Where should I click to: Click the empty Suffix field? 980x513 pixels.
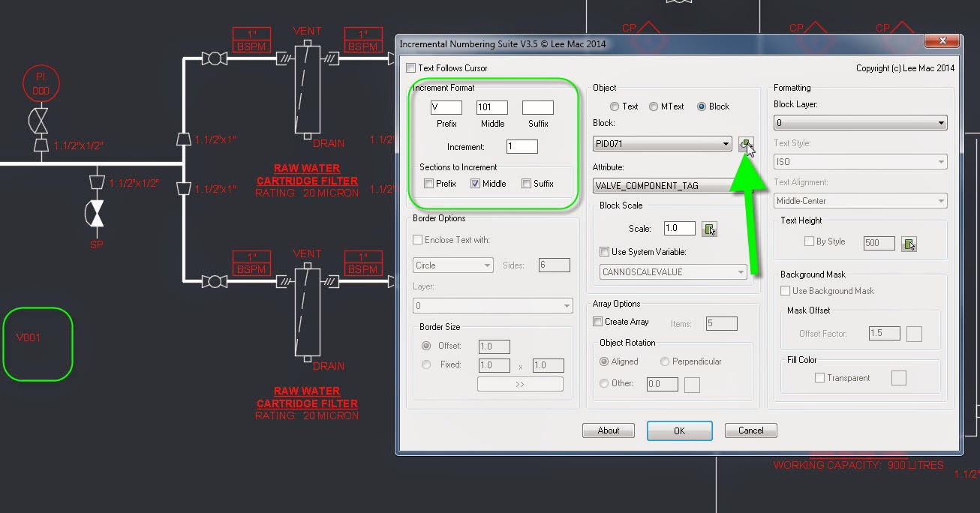click(x=538, y=108)
